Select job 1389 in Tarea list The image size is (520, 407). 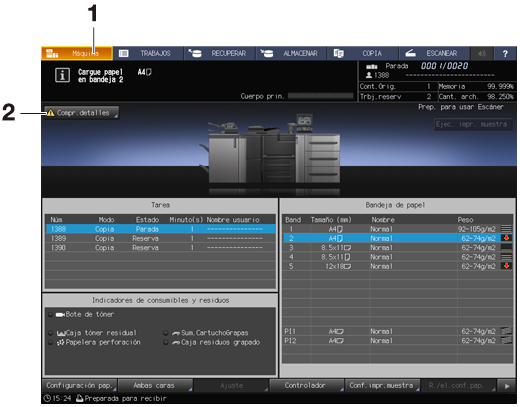click(x=160, y=238)
